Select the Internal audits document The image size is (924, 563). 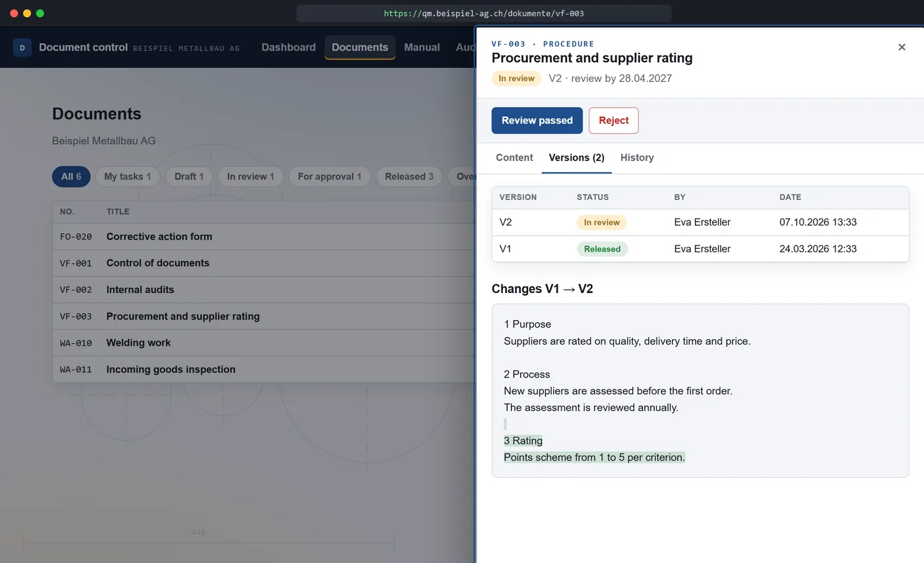[x=264, y=290]
